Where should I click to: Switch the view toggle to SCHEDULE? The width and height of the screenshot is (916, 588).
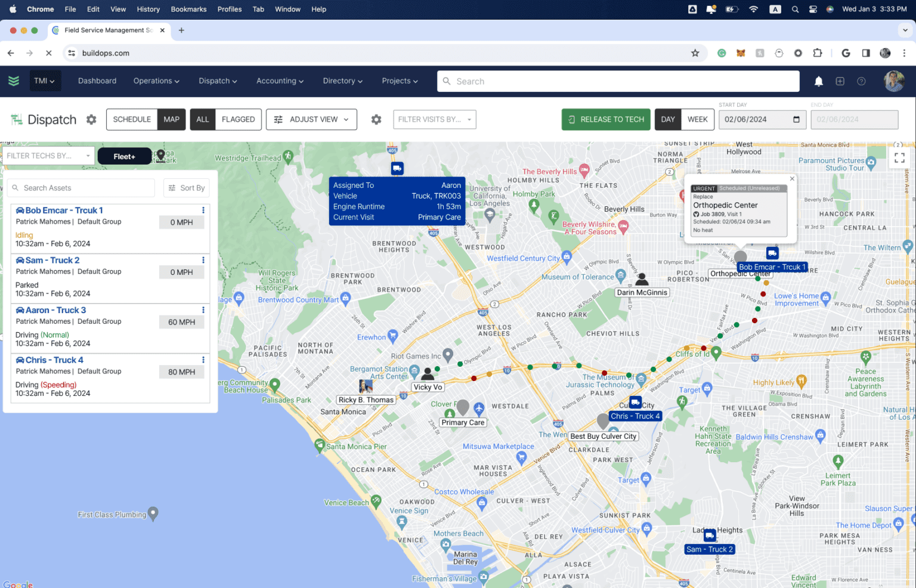(131, 119)
